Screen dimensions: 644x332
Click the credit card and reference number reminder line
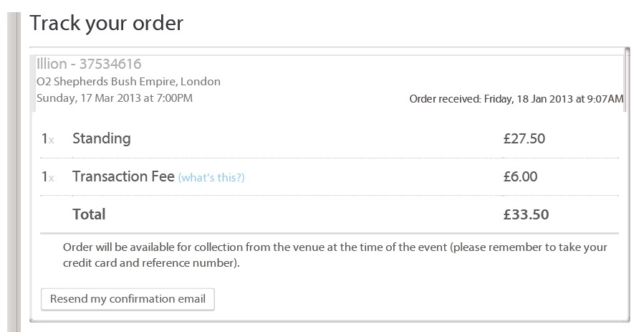pos(151,263)
